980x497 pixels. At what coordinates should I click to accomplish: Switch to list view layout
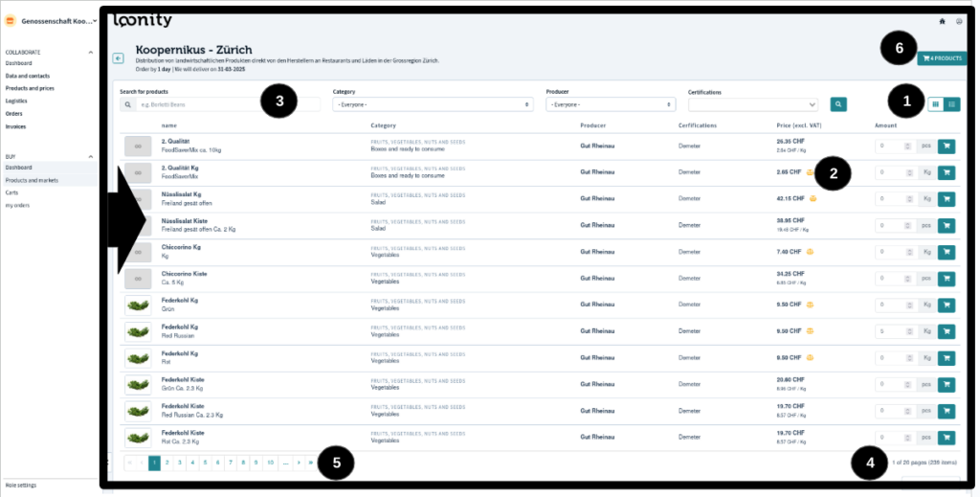pyautogui.click(x=952, y=104)
